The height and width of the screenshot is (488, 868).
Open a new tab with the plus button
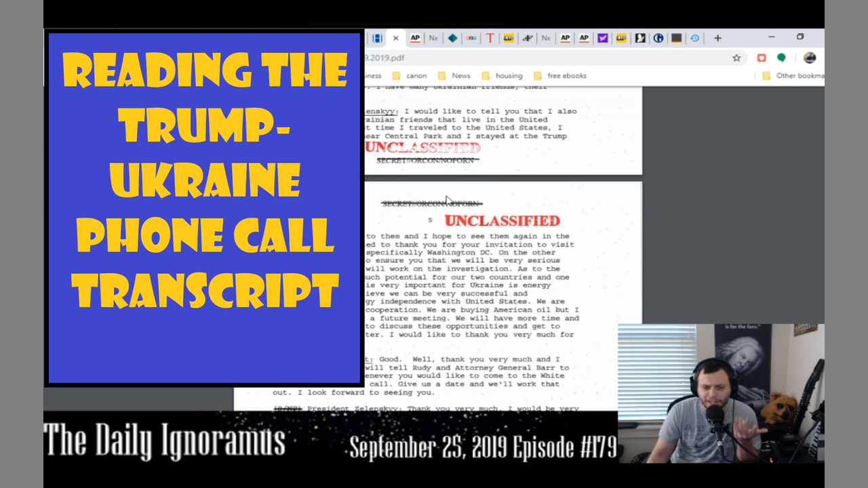tap(717, 38)
